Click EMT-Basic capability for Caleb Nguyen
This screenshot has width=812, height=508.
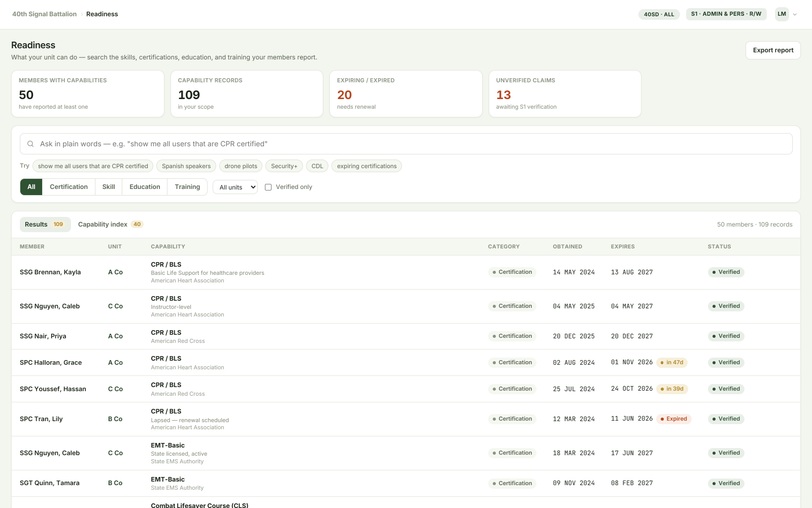[167, 446]
